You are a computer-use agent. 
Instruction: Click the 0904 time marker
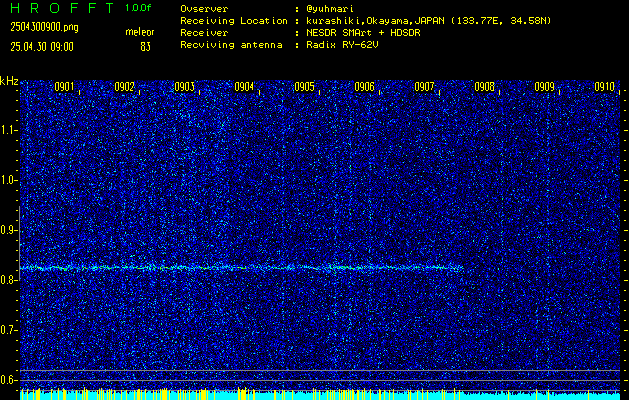[244, 87]
